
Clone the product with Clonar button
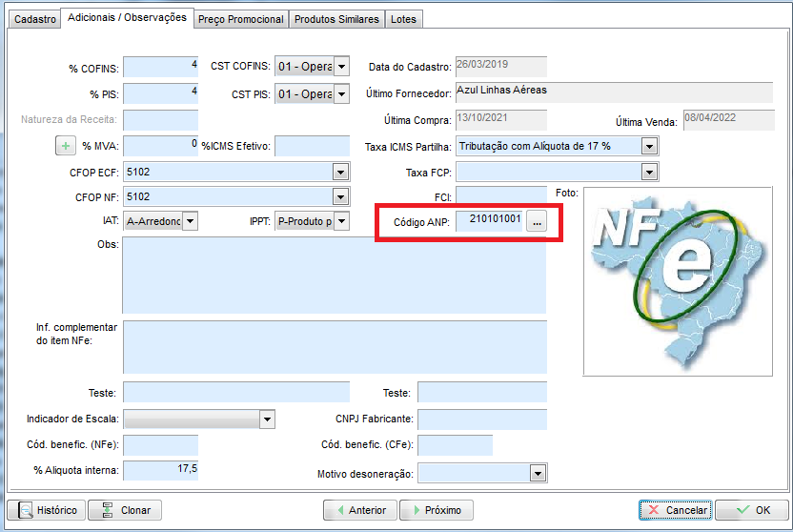click(125, 510)
